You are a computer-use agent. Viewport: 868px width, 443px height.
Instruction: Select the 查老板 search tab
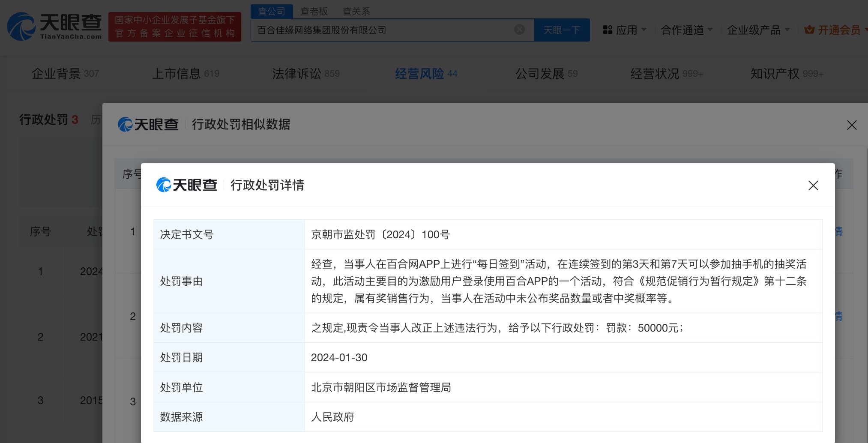pos(314,11)
